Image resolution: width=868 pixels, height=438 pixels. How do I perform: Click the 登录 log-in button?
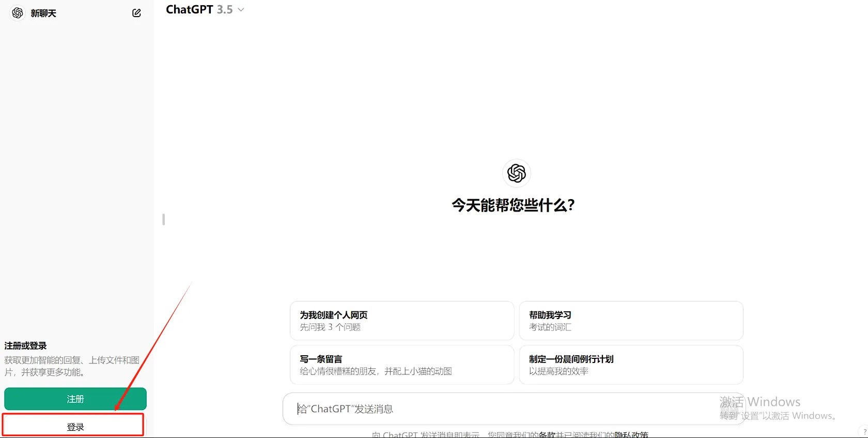click(75, 427)
